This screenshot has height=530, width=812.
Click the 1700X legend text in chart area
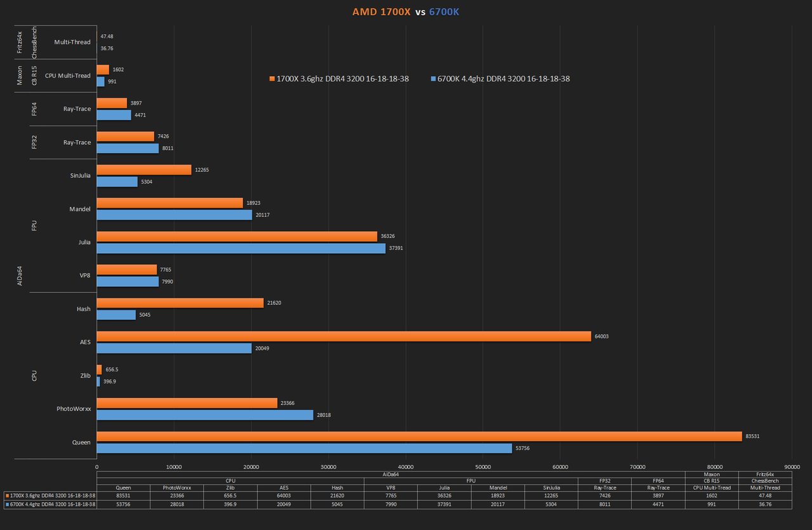pyautogui.click(x=343, y=79)
